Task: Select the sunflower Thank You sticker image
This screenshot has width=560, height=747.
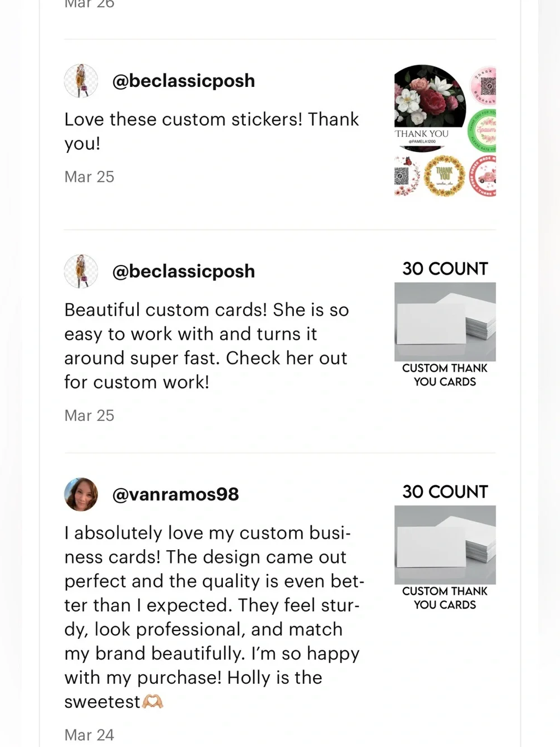Action: [x=444, y=176]
